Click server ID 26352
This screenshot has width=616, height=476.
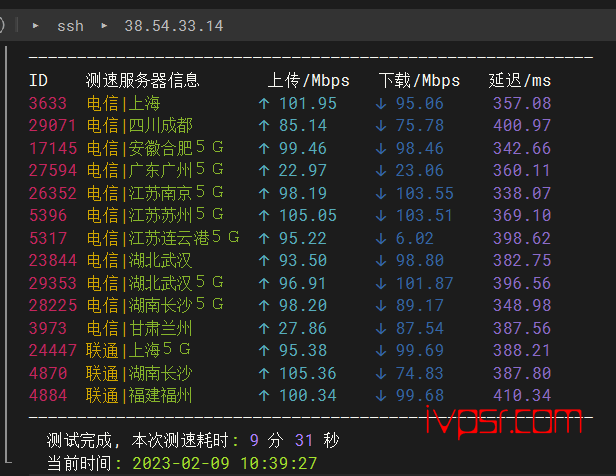(x=53, y=193)
